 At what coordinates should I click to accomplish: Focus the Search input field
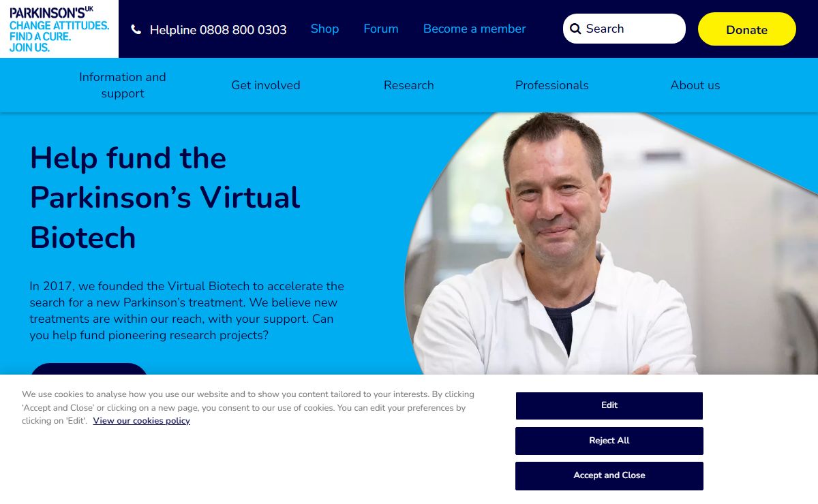(624, 29)
